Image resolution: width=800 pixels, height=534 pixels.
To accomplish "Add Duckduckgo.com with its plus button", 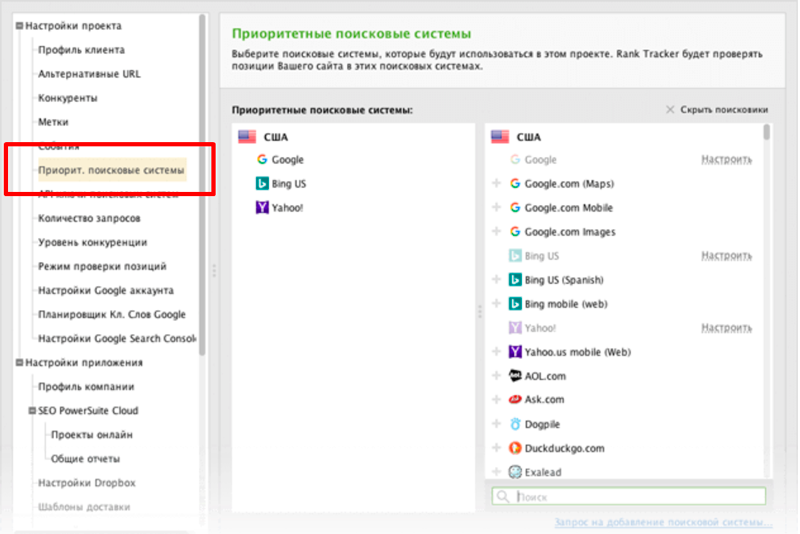I will 496,447.
